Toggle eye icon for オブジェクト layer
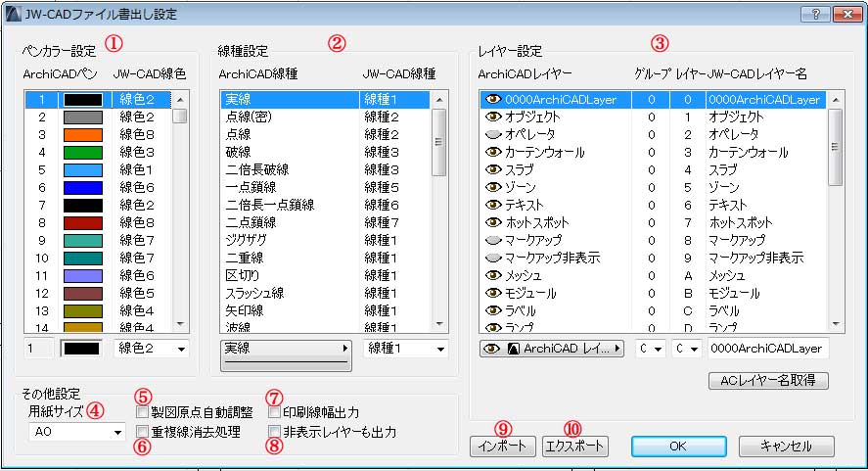 pos(492,117)
